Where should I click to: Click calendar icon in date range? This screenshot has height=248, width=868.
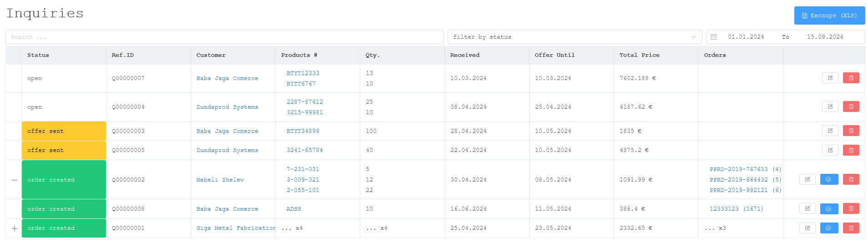[x=714, y=37]
